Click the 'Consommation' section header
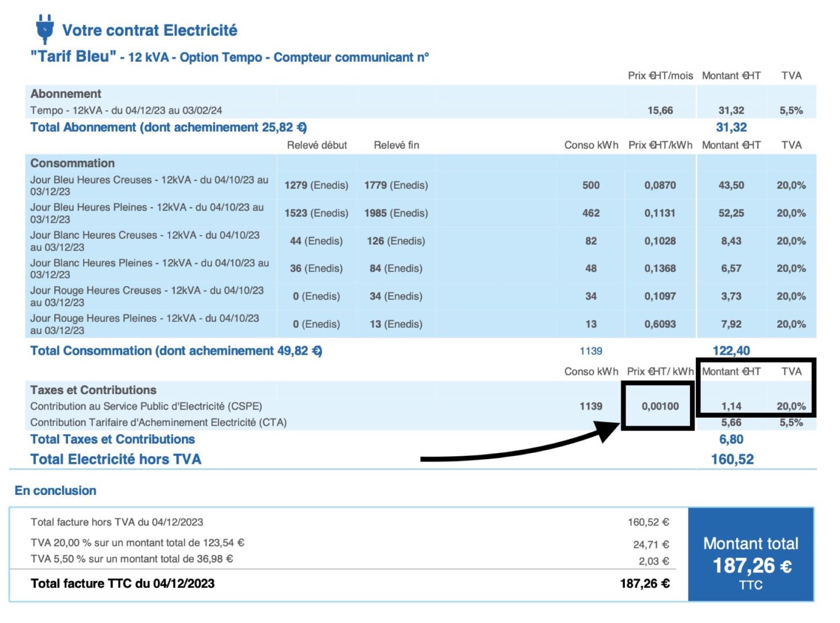 click(x=73, y=163)
